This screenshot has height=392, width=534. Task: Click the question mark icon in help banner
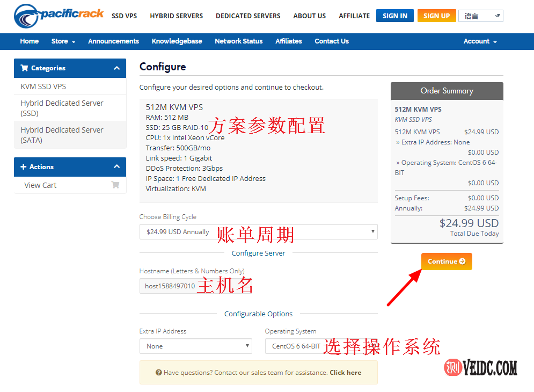coord(158,373)
